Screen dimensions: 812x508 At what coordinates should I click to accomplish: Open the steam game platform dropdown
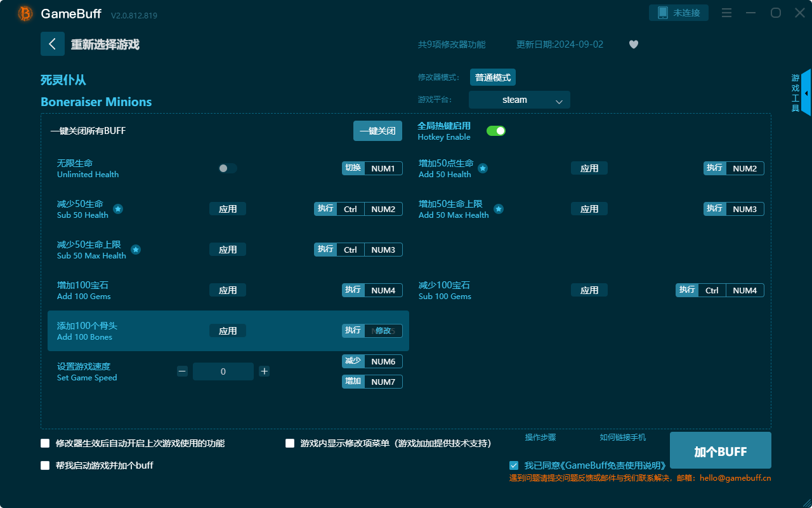[x=519, y=100]
